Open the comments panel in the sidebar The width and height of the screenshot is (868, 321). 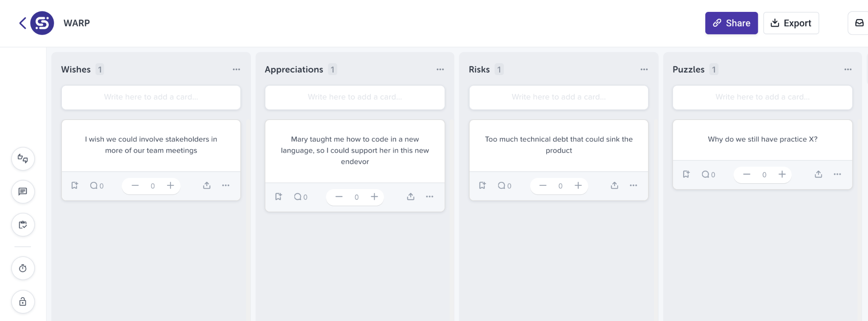click(x=23, y=192)
